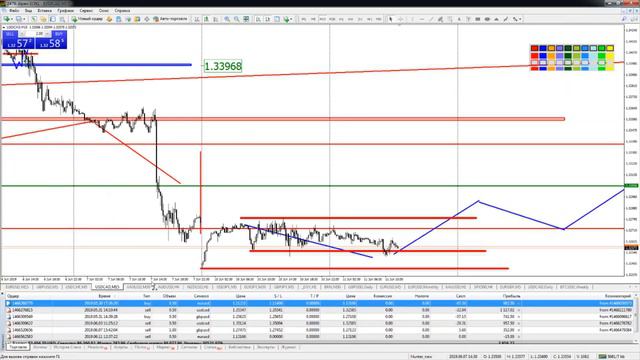Open the Окно menu
The height and width of the screenshot is (360, 640).
[104, 11]
